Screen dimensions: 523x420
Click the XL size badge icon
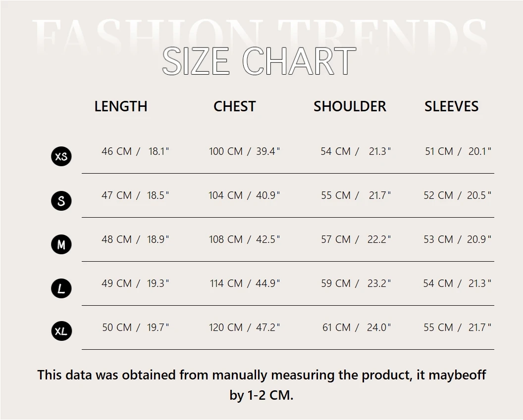[x=61, y=331]
